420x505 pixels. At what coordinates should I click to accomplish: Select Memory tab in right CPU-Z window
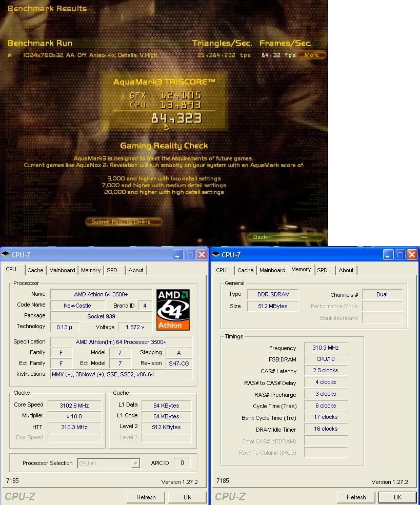point(301,269)
